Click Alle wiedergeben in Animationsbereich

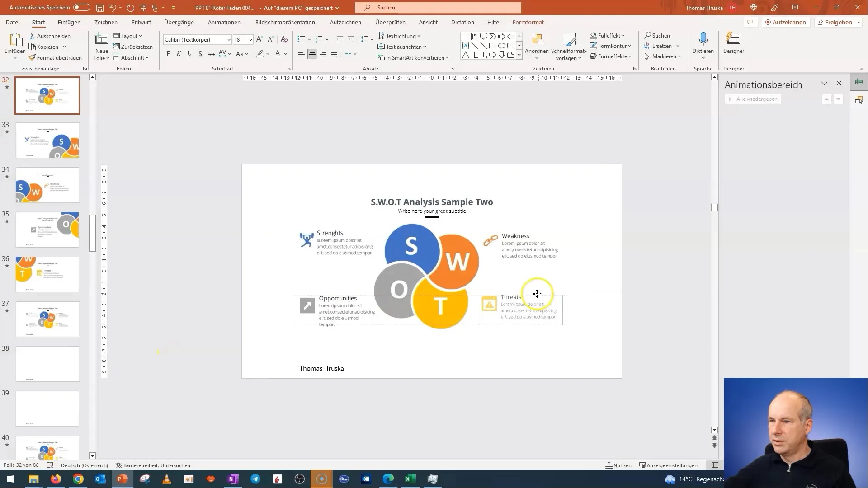[x=753, y=99]
